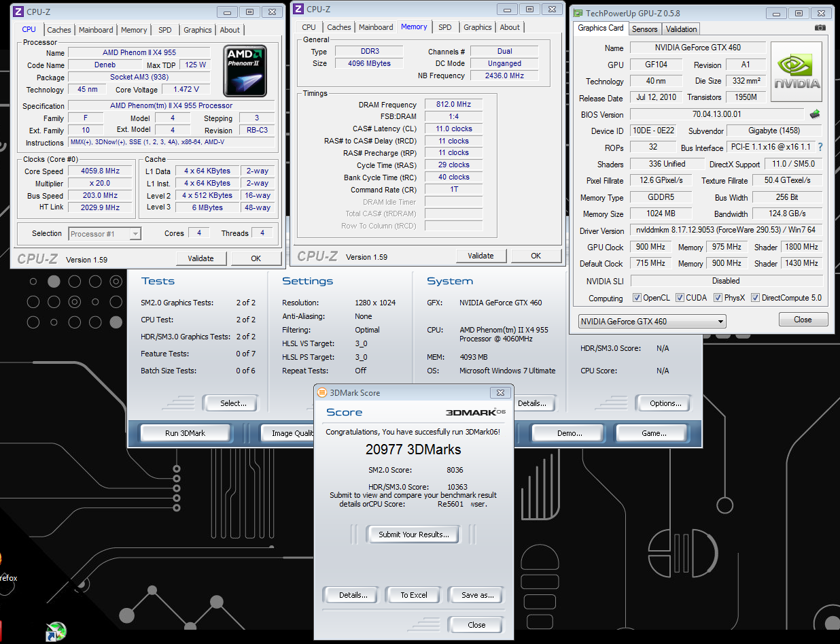The image size is (840, 644).
Task: Click the DRAM Frequency value 812.0 MHz
Action: (453, 104)
